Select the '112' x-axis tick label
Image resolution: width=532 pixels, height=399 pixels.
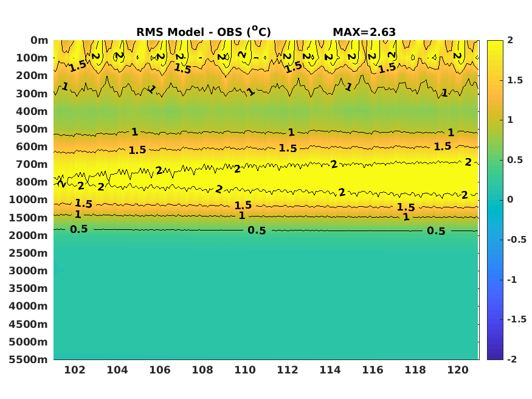288,370
